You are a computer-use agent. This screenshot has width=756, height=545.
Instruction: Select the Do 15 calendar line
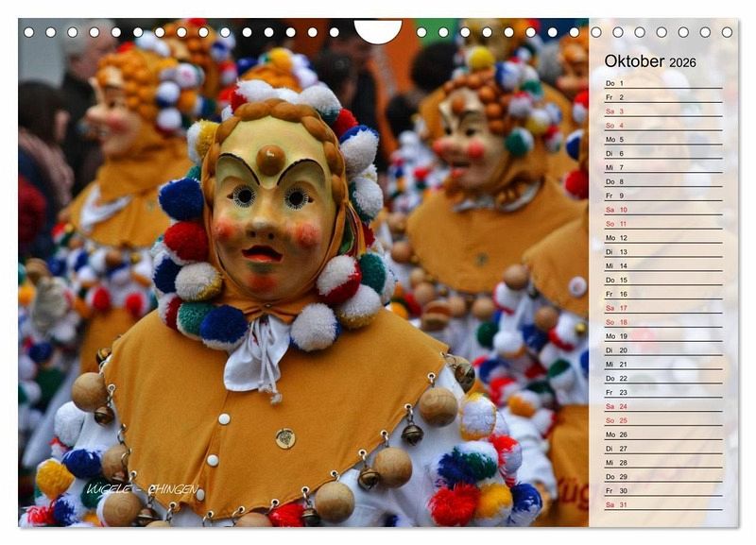(x=661, y=280)
